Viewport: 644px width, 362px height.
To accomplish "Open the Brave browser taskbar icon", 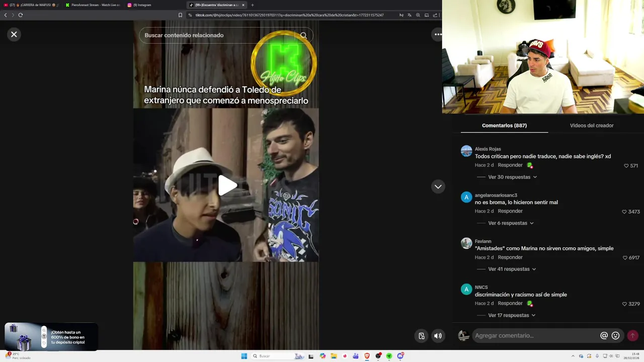I will click(x=367, y=356).
